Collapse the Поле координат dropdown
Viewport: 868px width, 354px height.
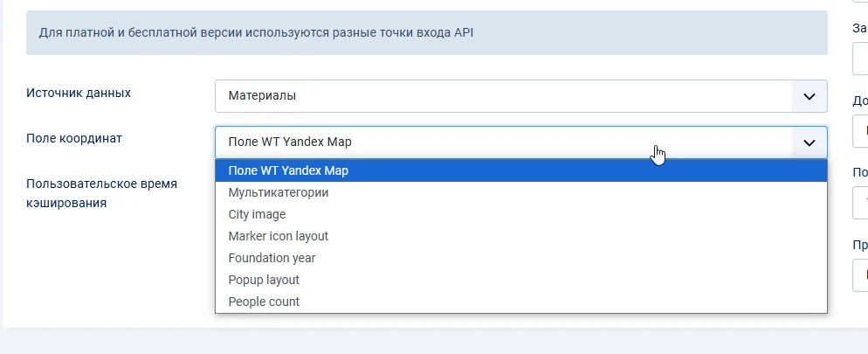pyautogui.click(x=521, y=142)
